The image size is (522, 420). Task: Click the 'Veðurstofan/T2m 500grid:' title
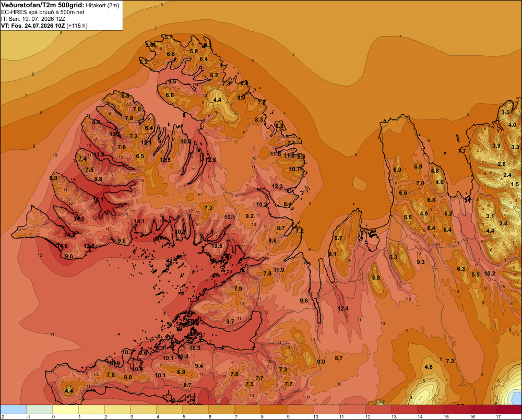43,5
